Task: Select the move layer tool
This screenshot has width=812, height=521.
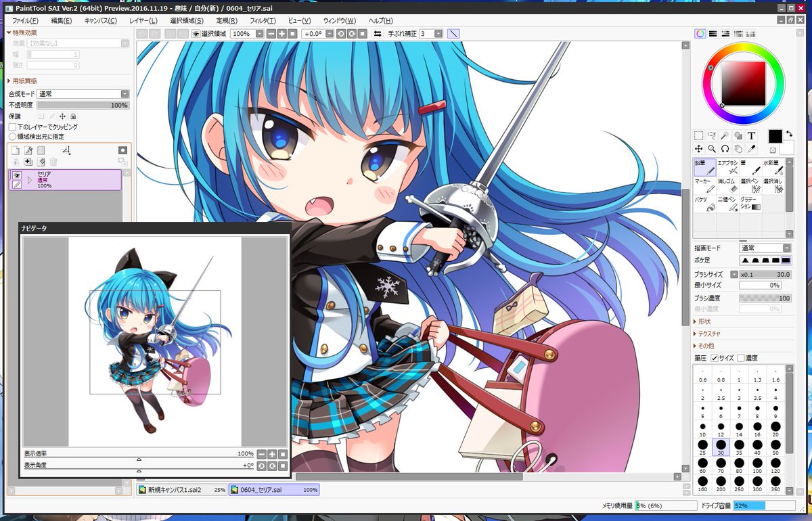Action: (699, 148)
